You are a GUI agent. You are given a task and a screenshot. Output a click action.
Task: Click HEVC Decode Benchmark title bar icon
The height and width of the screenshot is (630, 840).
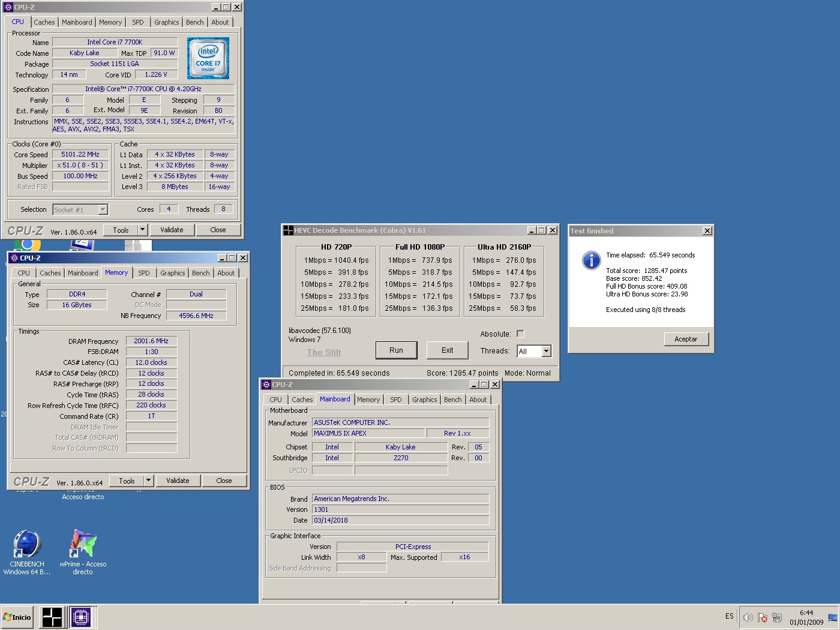pyautogui.click(x=288, y=230)
